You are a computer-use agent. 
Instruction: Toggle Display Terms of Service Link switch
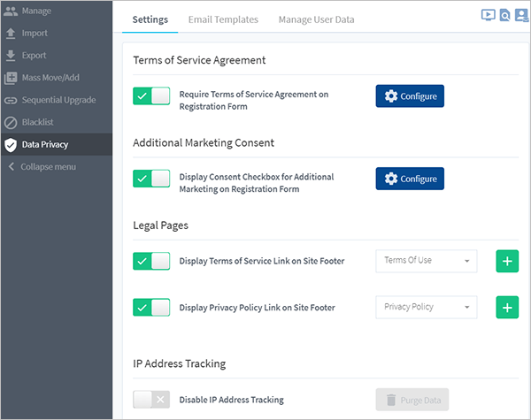tap(151, 261)
